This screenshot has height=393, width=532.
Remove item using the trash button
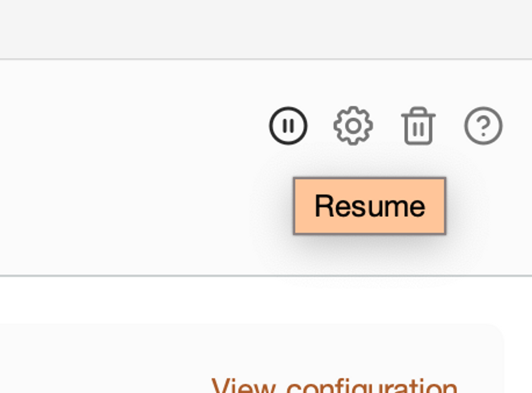418,126
